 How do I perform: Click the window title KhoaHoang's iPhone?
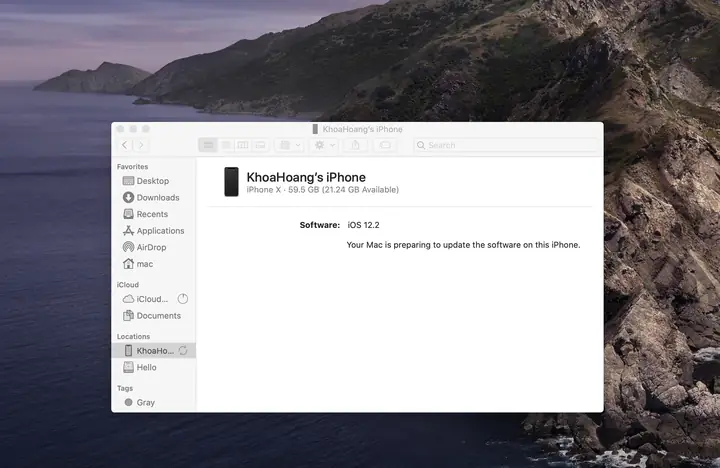coord(362,129)
